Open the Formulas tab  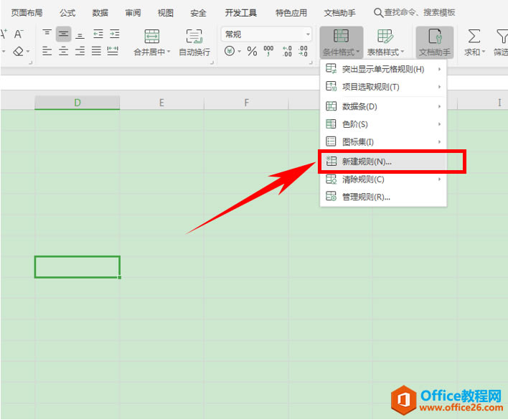(x=67, y=13)
